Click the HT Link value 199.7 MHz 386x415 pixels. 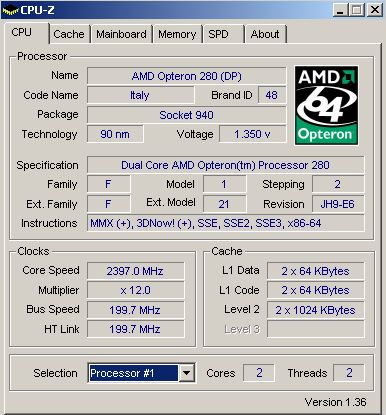point(135,329)
